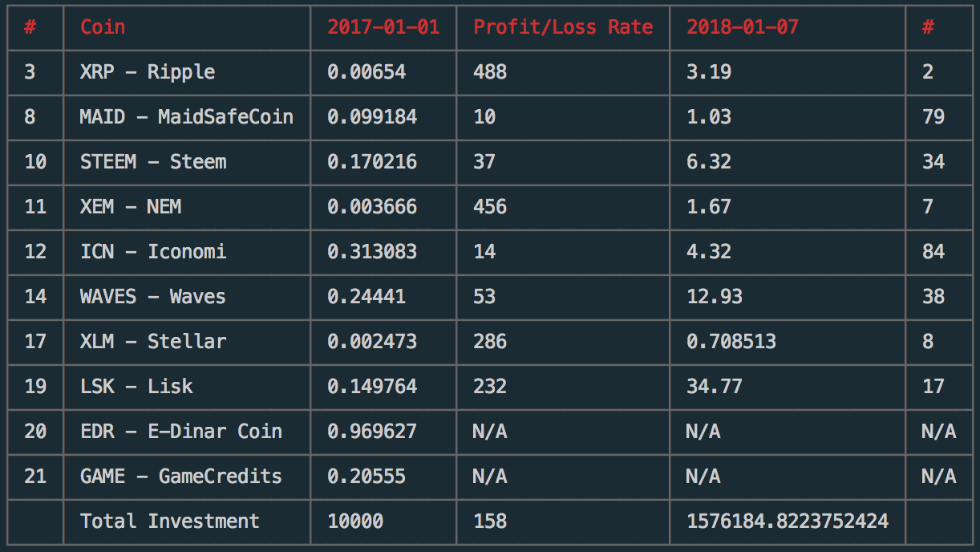Select 2017 rank 21 in GameCredits row
This screenshot has width=980, height=552.
coord(35,477)
